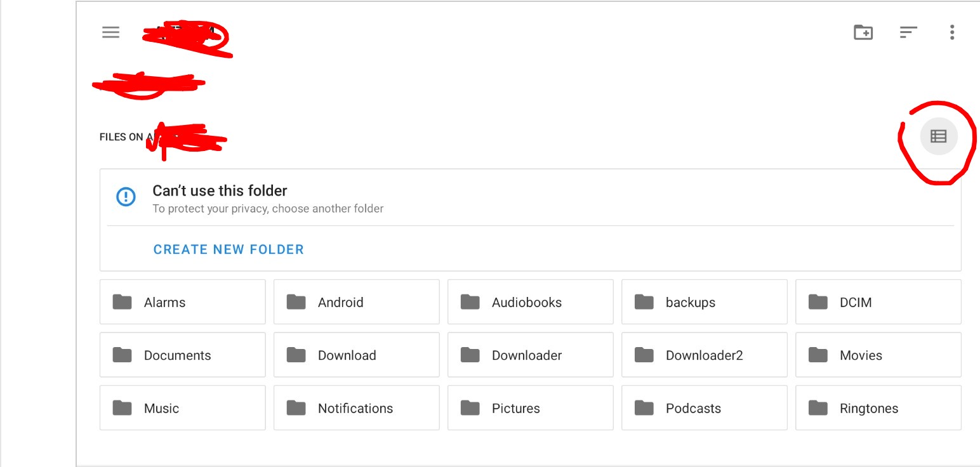Open the Ringtones folder
The width and height of the screenshot is (980, 467).
(878, 408)
